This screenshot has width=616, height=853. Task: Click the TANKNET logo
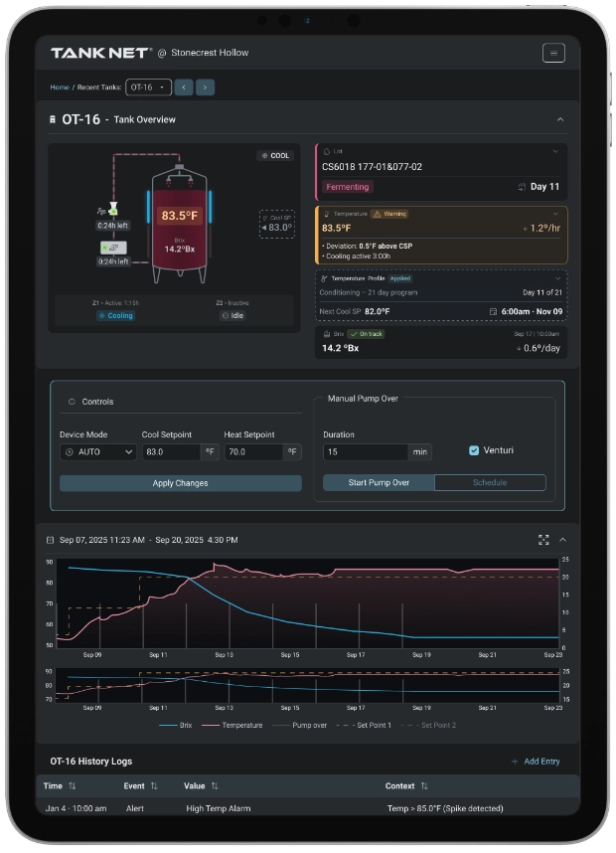tap(101, 53)
